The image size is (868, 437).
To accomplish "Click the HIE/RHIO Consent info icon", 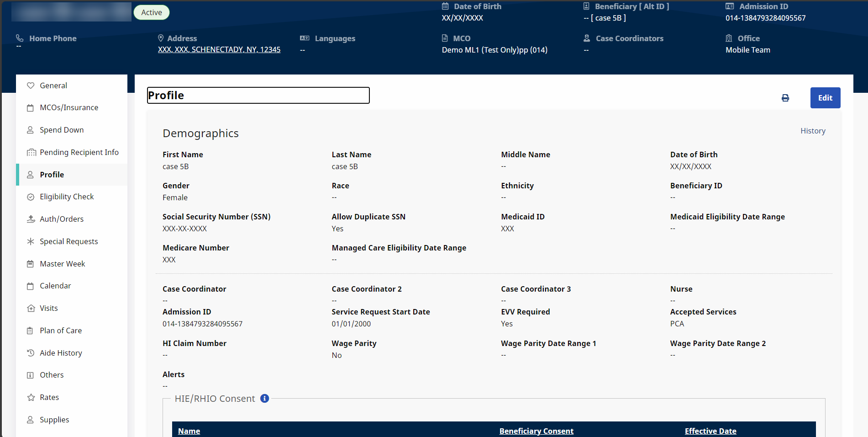I will pyautogui.click(x=264, y=398).
